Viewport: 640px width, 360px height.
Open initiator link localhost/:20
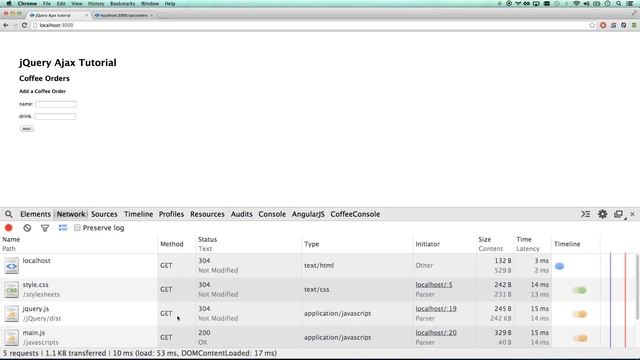[x=436, y=333]
